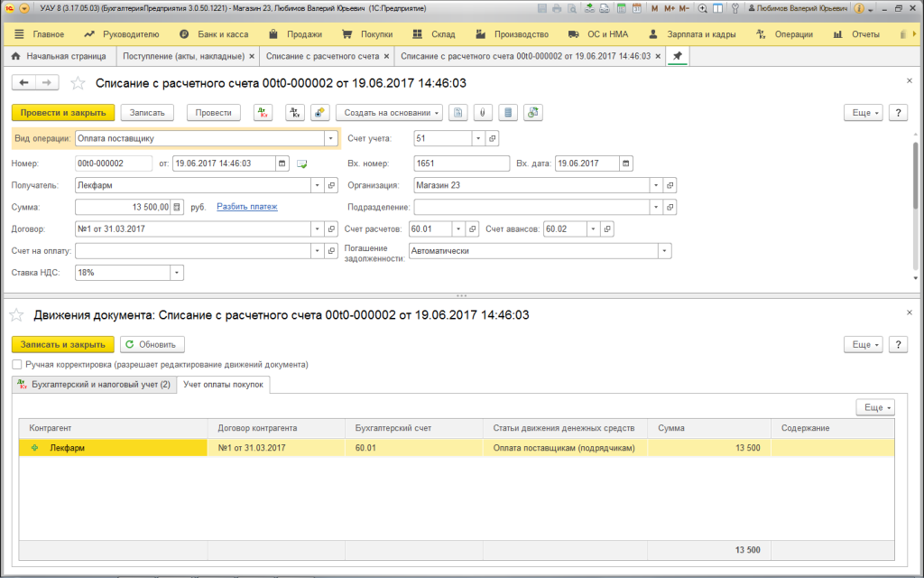Screen dimensions: 924x578
Task: Expand the Получатель dropdown
Action: [x=317, y=185]
